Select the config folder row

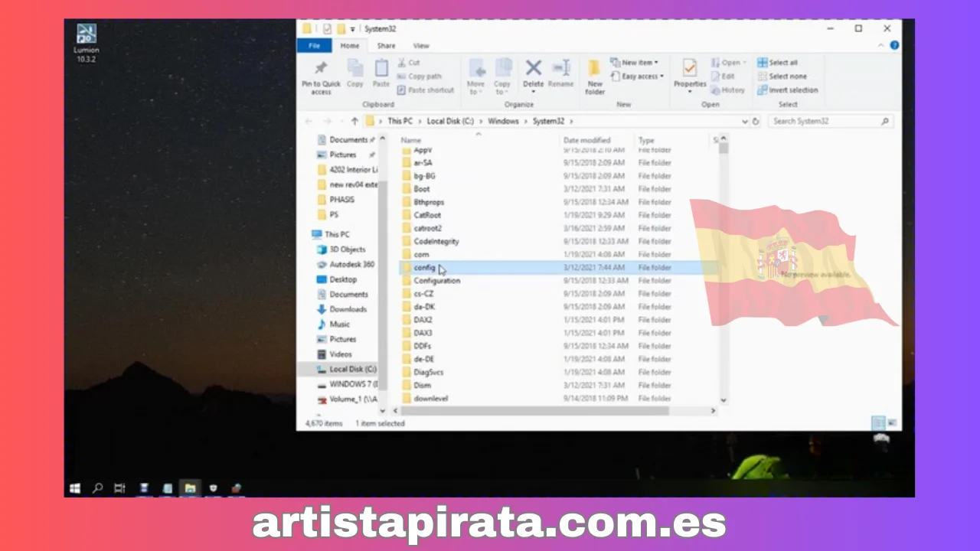(x=557, y=268)
